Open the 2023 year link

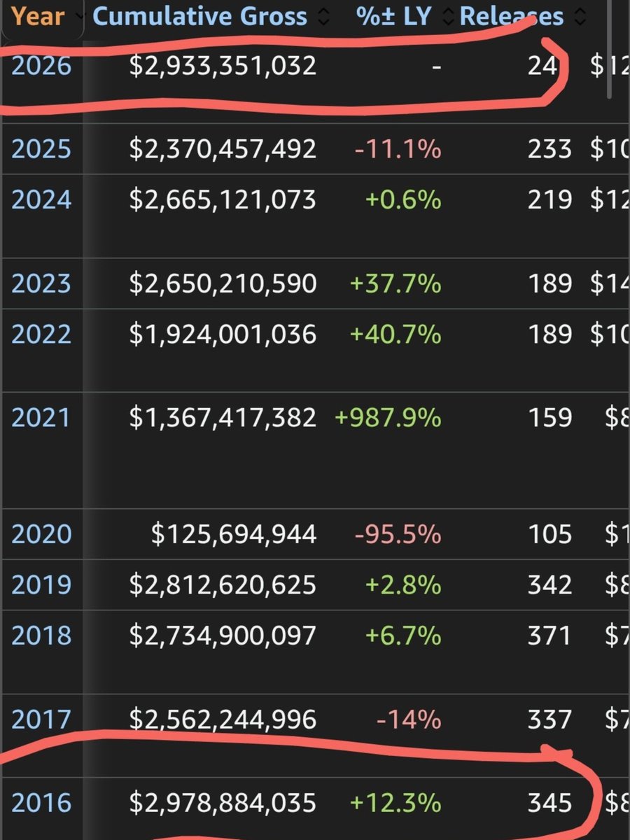(41, 283)
